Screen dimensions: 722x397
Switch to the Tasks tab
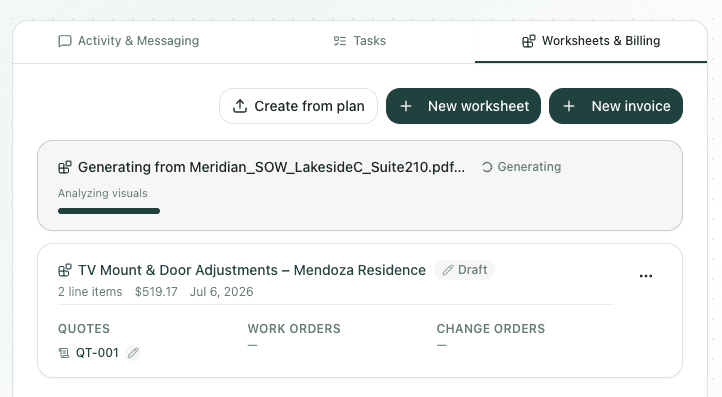point(360,41)
